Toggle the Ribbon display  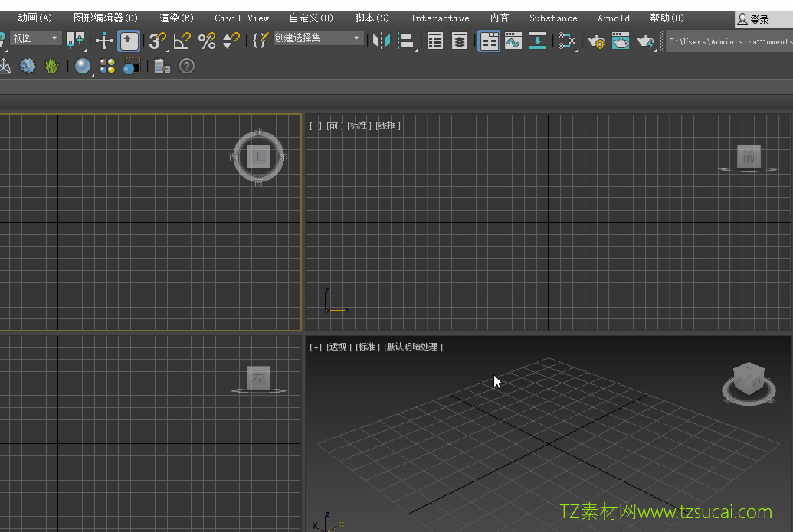(x=489, y=41)
